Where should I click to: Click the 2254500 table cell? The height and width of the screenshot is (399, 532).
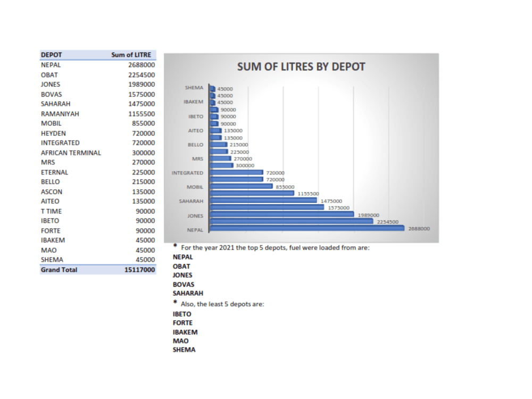coord(142,75)
